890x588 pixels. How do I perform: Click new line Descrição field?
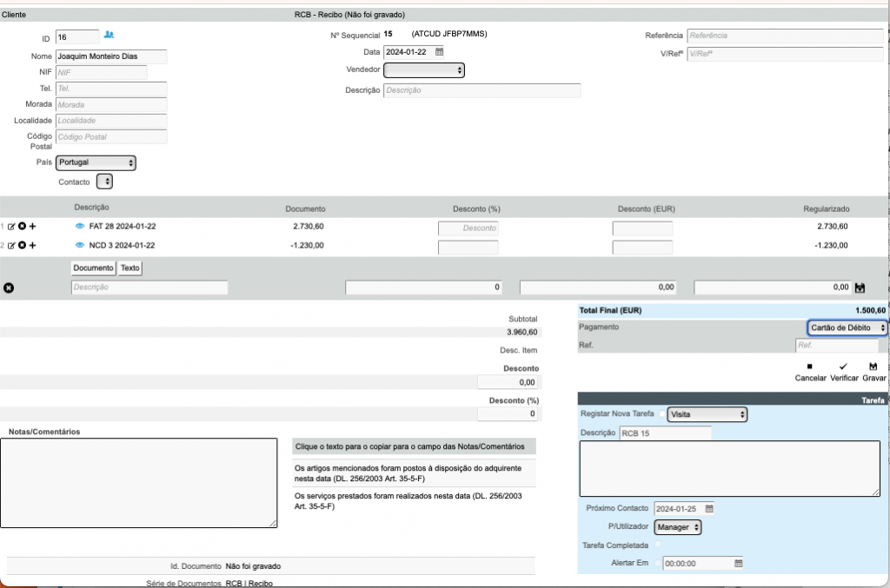149,287
